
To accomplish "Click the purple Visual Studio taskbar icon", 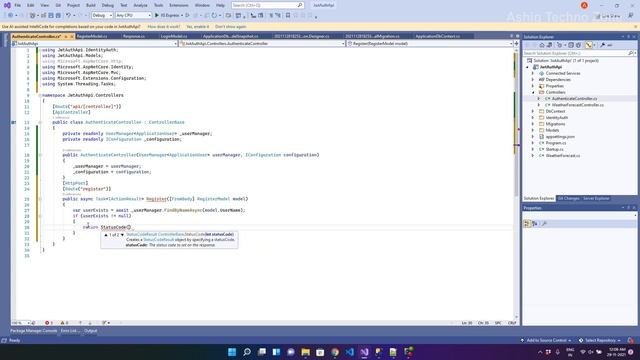I will click(x=364, y=352).
